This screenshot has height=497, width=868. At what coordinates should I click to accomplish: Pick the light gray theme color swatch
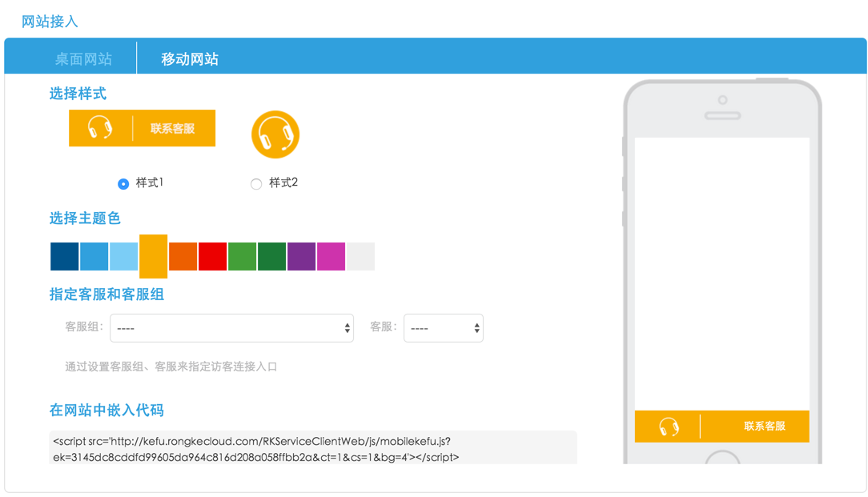click(x=360, y=257)
